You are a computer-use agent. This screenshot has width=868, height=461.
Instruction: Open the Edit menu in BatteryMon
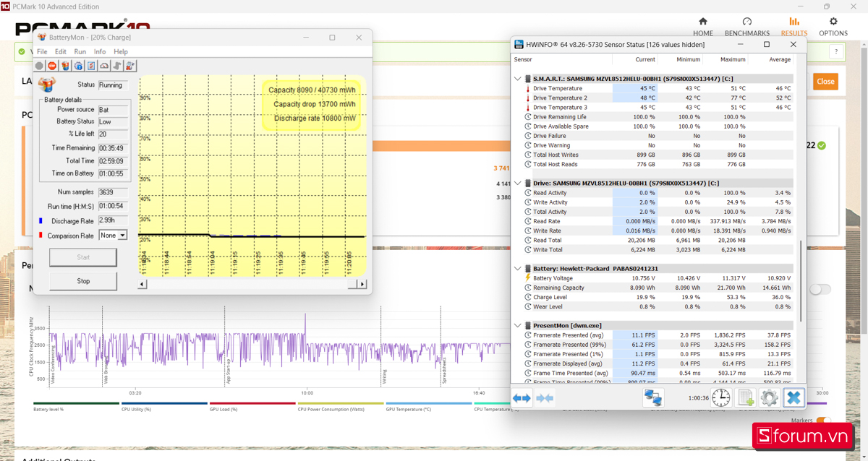pos(61,51)
